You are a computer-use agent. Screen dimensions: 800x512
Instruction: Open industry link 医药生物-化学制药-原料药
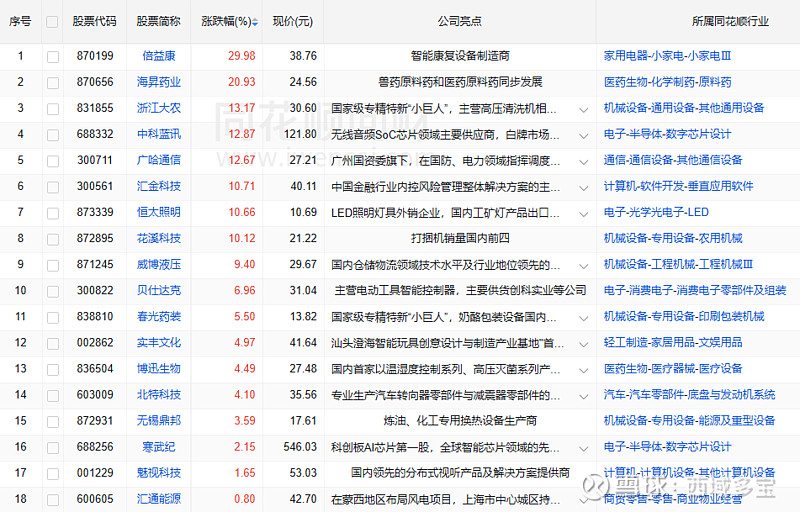[x=667, y=82]
